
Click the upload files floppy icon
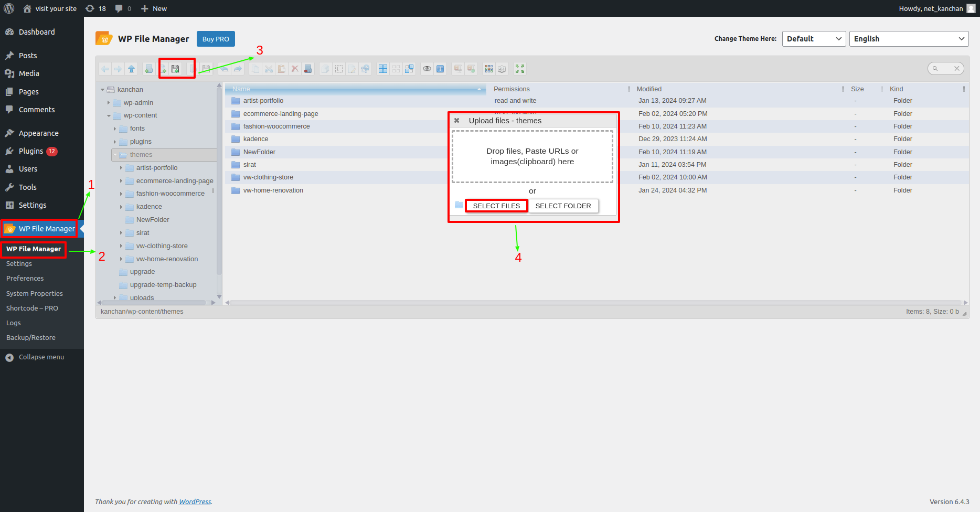pos(175,69)
